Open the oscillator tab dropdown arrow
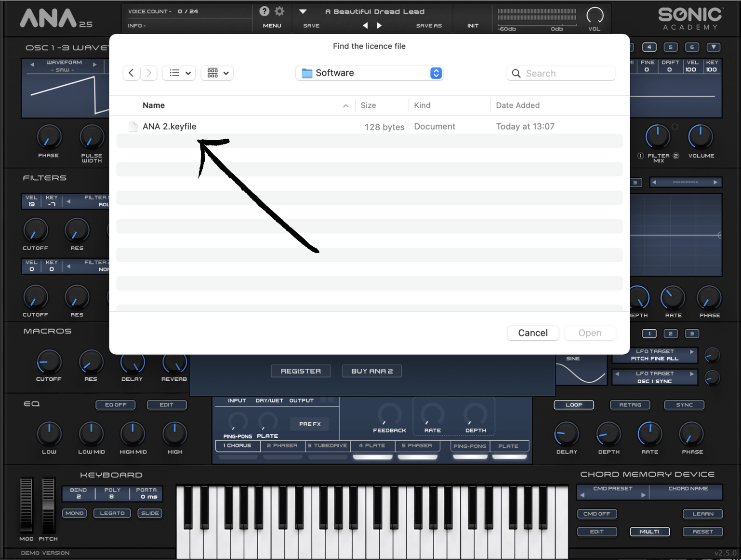This screenshot has width=741, height=560. pyautogui.click(x=714, y=47)
